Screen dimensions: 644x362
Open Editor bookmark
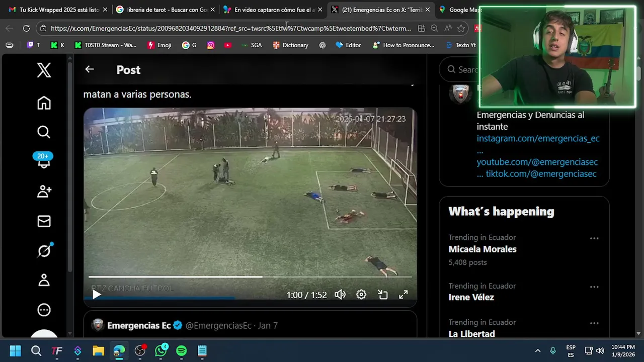point(348,45)
